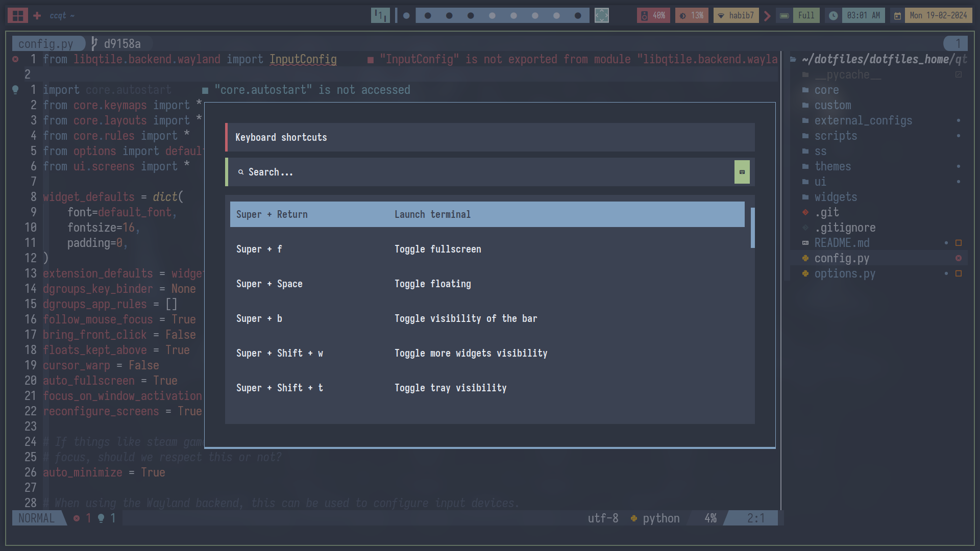Open the .gitignore file in tree
This screenshot has width=980, height=551.
[845, 228]
